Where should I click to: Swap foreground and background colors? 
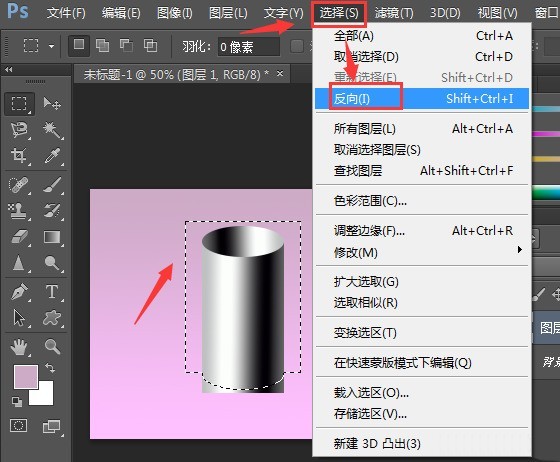tap(50, 368)
